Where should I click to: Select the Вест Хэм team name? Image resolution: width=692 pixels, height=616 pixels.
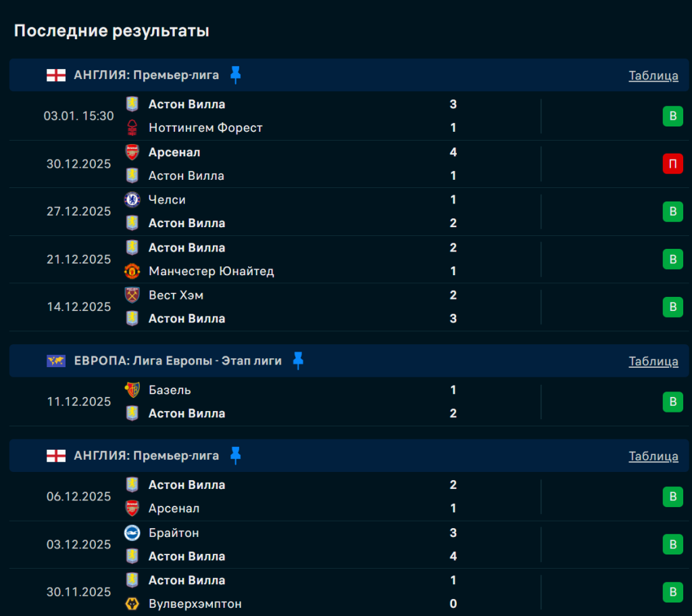(x=176, y=295)
